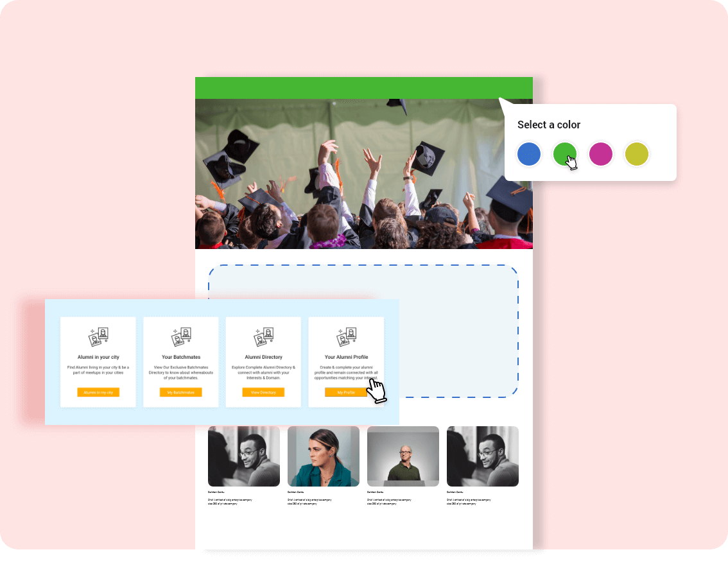Screen dimensions: 728x561
Task: Open the bald man in green sweater photo
Action: 403,456
